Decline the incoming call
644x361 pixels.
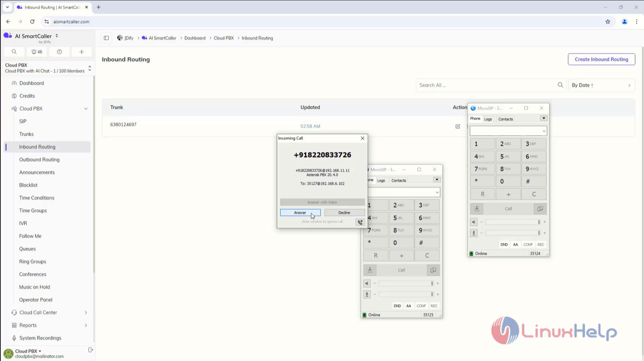pos(344,213)
